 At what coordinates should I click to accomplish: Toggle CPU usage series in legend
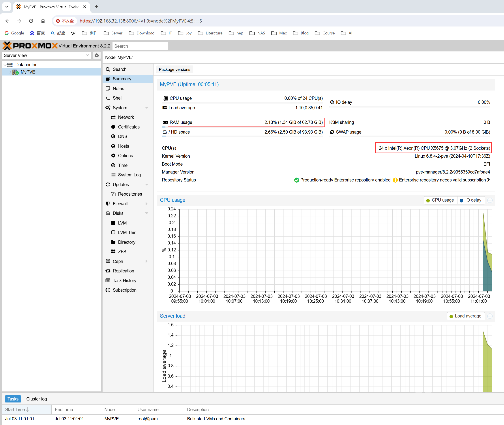tap(440, 200)
